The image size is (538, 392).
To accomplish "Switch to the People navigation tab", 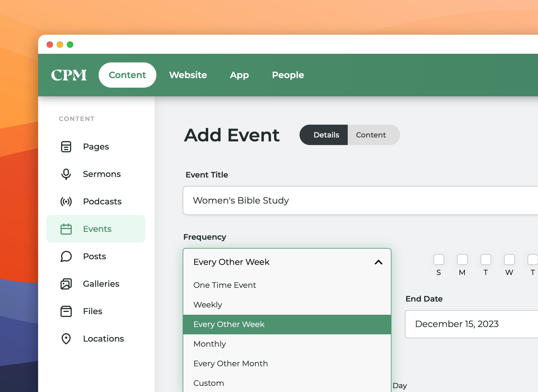I will [288, 75].
